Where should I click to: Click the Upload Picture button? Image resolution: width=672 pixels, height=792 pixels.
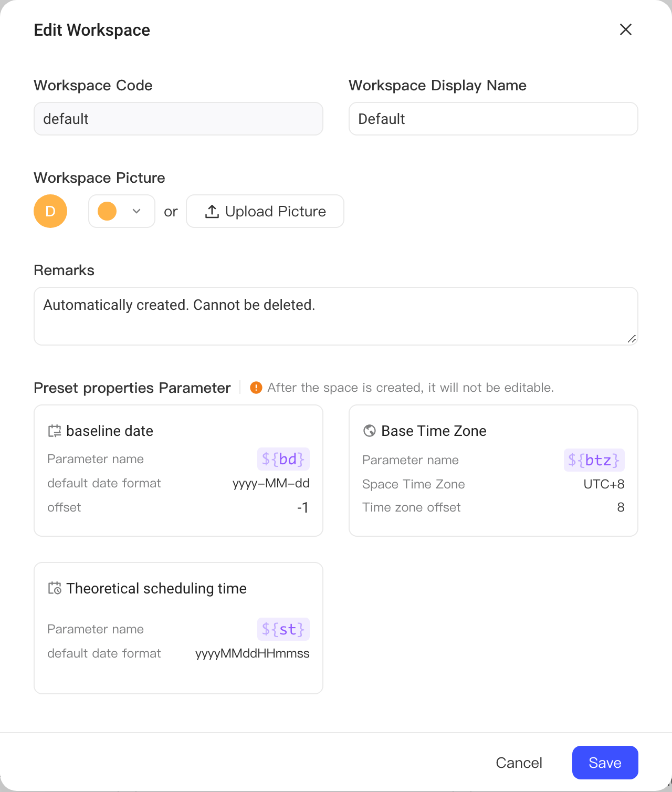pyautogui.click(x=265, y=211)
